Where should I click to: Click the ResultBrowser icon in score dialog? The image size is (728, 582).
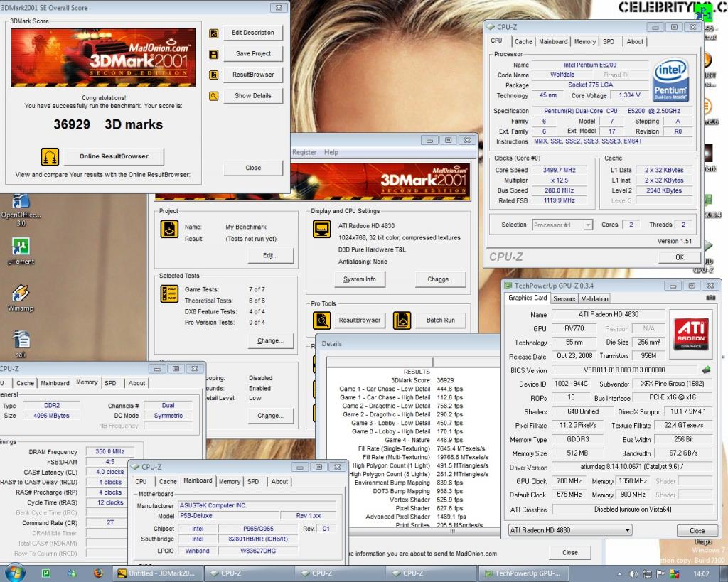coord(213,75)
